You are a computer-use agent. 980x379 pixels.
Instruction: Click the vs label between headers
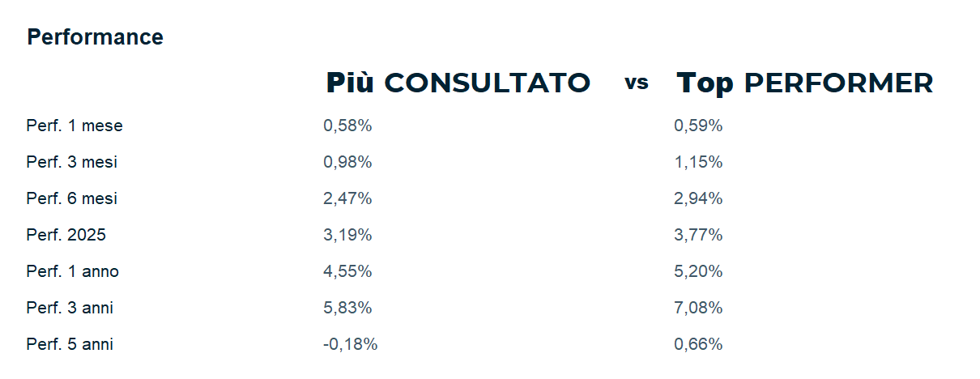pyautogui.click(x=637, y=83)
